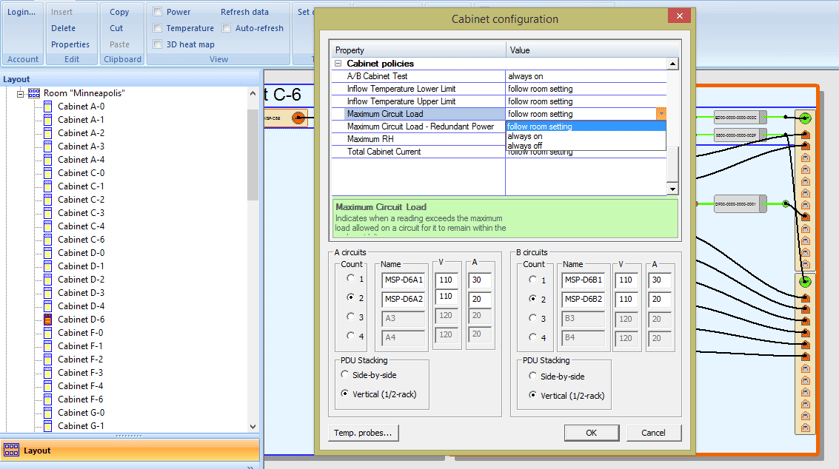Choose 'always off' in dropdown list
The width and height of the screenshot is (839, 469).
(586, 145)
